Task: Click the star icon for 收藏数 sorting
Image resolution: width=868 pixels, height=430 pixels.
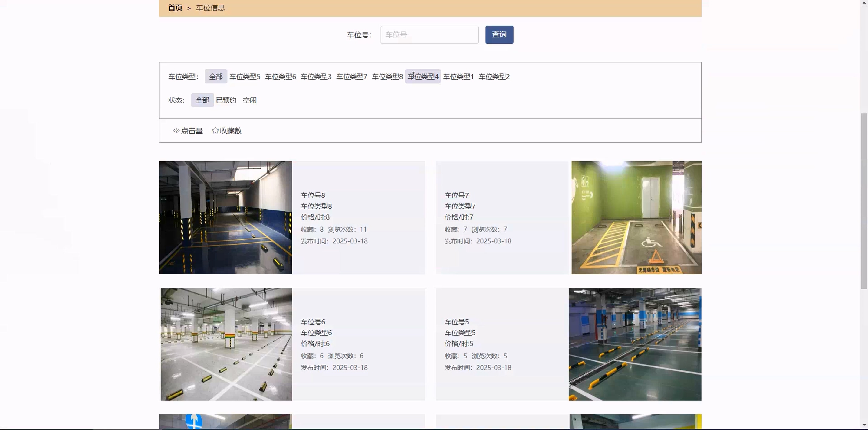Action: pyautogui.click(x=215, y=131)
